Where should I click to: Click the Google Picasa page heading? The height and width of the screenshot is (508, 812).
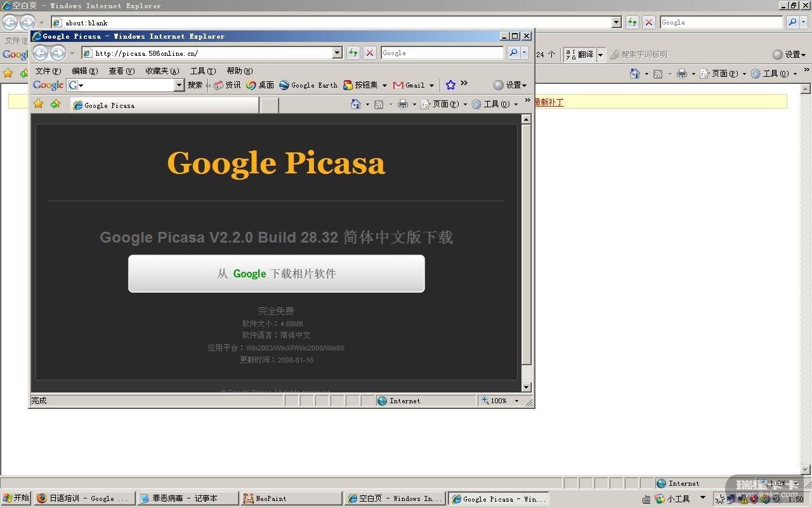coord(276,163)
